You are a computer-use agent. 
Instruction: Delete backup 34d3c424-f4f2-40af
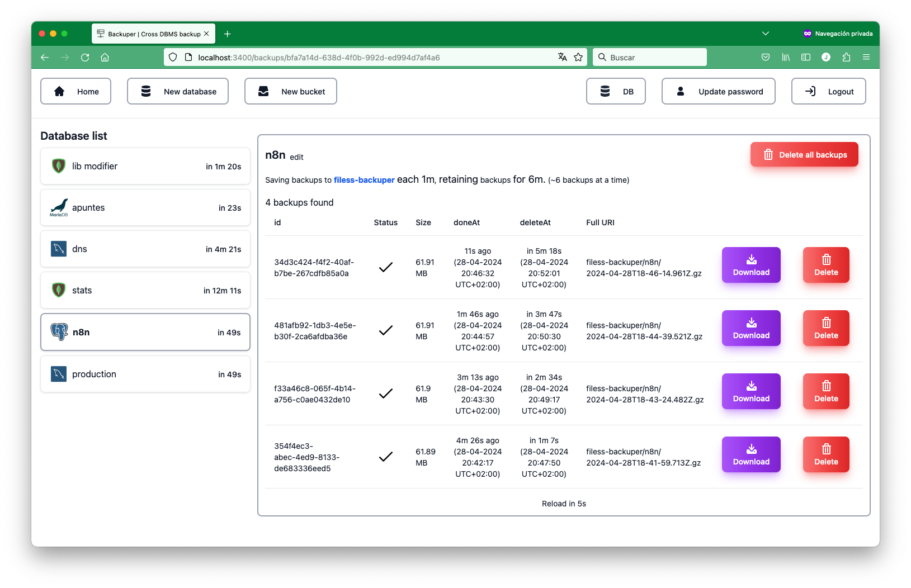click(x=826, y=265)
